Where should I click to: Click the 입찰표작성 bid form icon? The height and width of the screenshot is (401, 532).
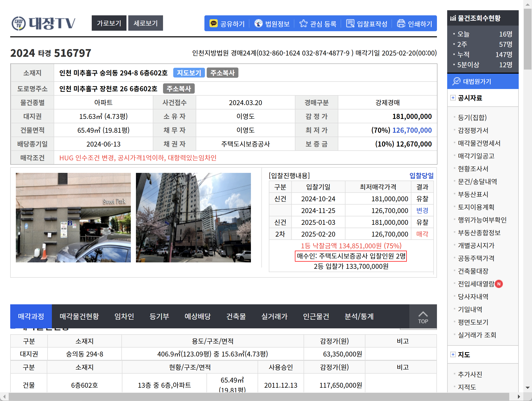[350, 24]
